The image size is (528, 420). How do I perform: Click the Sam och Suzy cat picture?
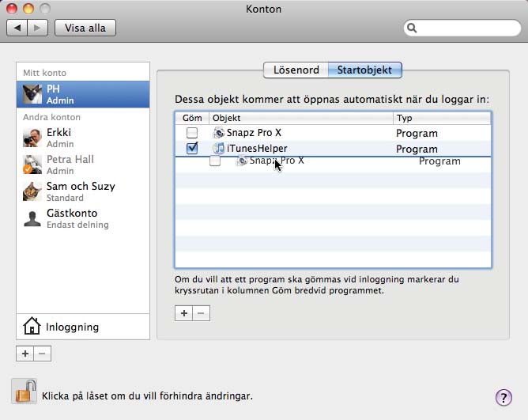pos(32,191)
